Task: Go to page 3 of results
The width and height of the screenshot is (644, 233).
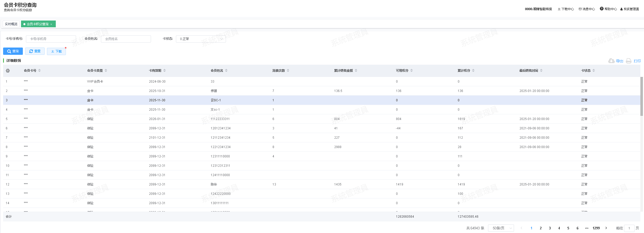Action: point(550,228)
